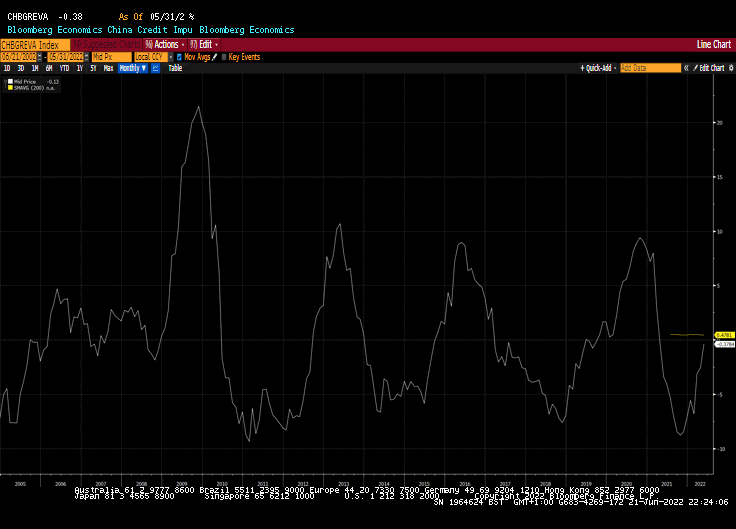Select the 1Y time range

[78, 68]
